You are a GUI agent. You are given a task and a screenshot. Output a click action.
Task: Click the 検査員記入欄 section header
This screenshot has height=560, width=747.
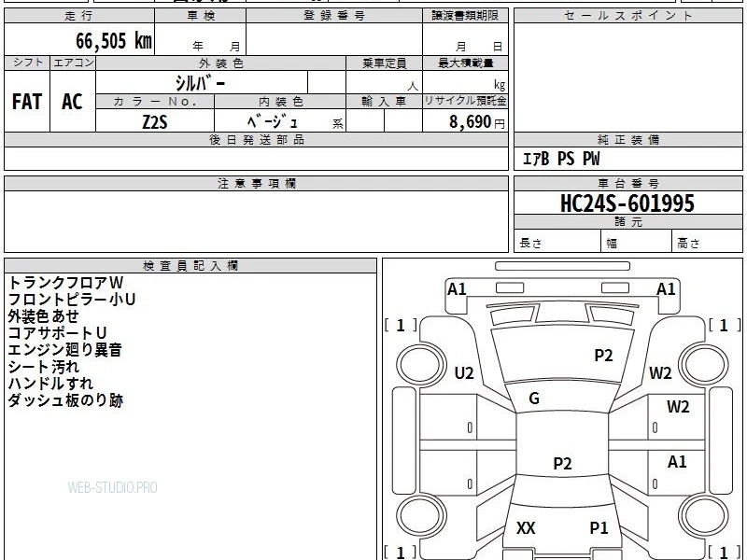point(190,266)
